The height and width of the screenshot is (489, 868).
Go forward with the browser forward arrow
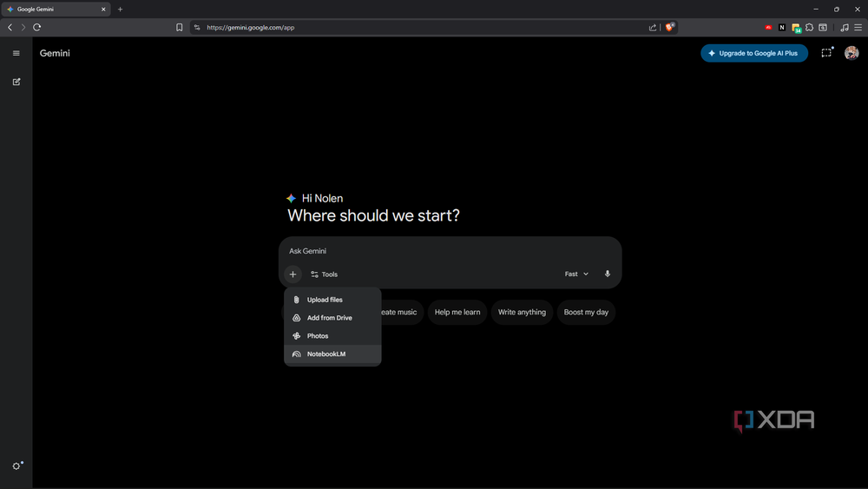[x=23, y=27]
